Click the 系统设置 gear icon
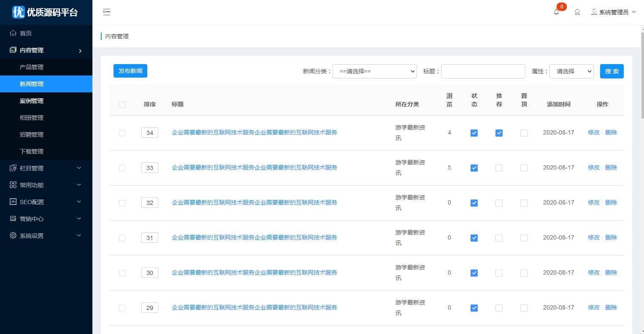The image size is (644, 334). [13, 236]
